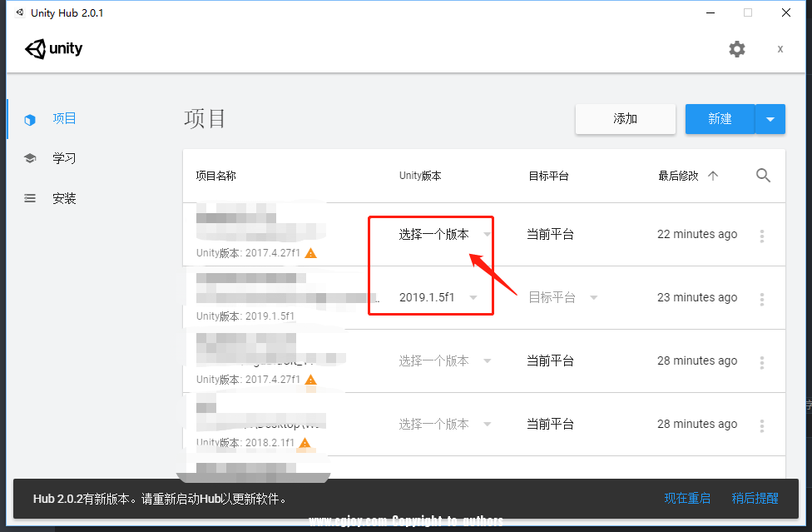Screen dimensions: 812x532
Task: Click the Unity版本 column header
Action: click(x=420, y=176)
